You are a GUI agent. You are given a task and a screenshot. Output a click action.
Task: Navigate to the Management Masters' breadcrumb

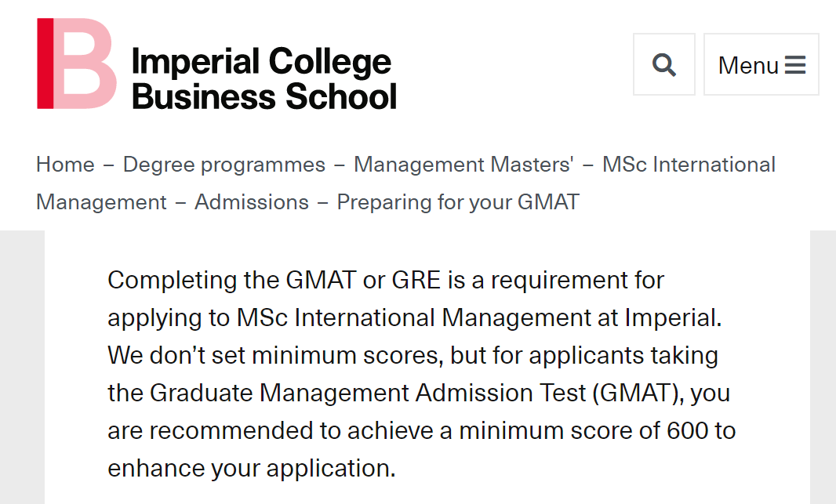point(463,165)
